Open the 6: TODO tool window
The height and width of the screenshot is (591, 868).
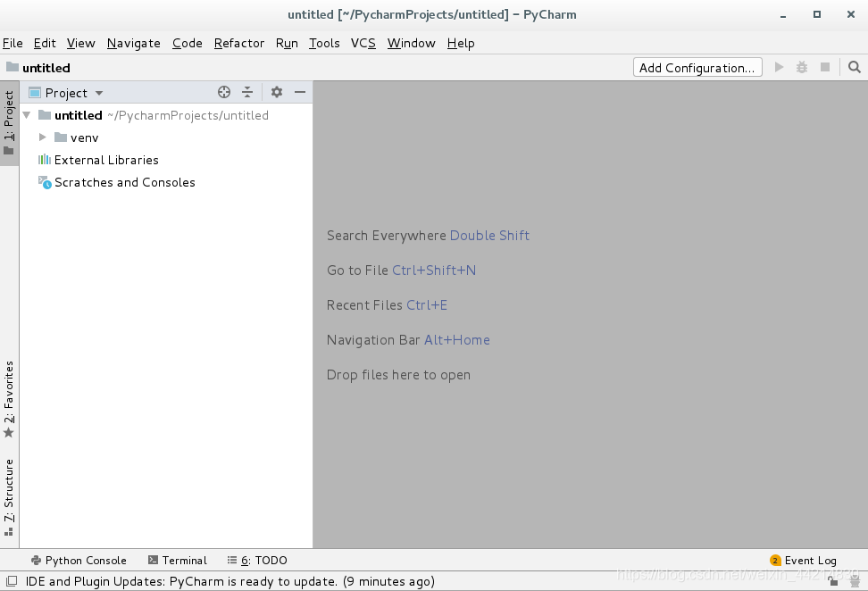pos(257,561)
